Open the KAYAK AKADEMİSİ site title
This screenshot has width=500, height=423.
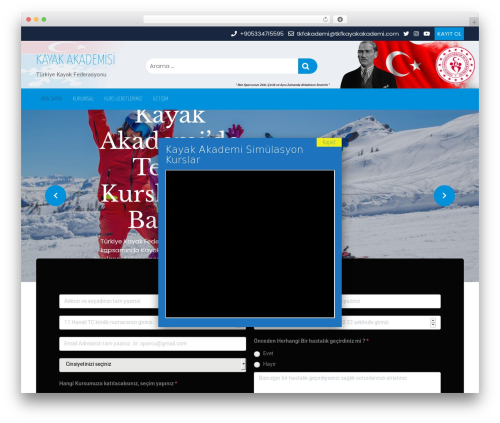[x=76, y=59]
